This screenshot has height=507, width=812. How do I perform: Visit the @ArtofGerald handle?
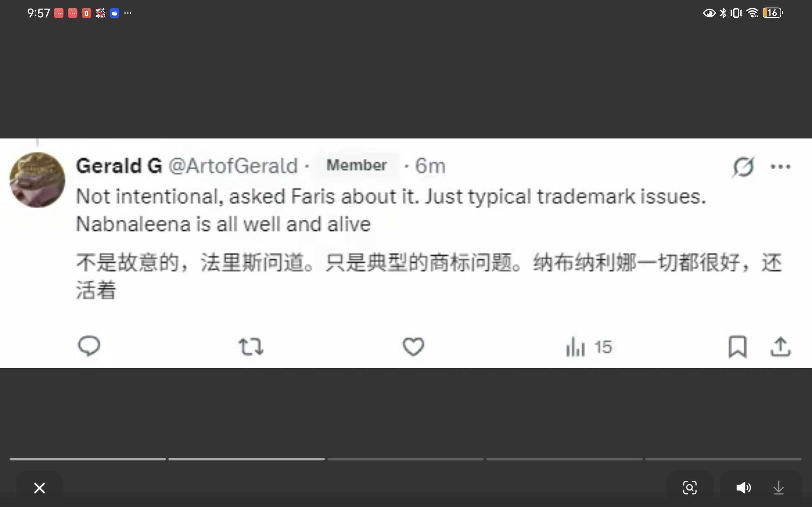233,166
